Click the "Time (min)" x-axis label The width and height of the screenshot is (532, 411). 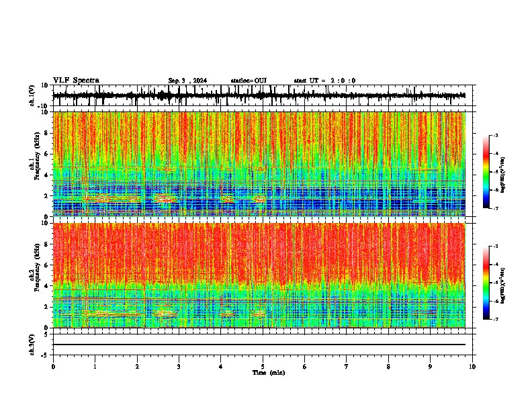pyautogui.click(x=269, y=373)
